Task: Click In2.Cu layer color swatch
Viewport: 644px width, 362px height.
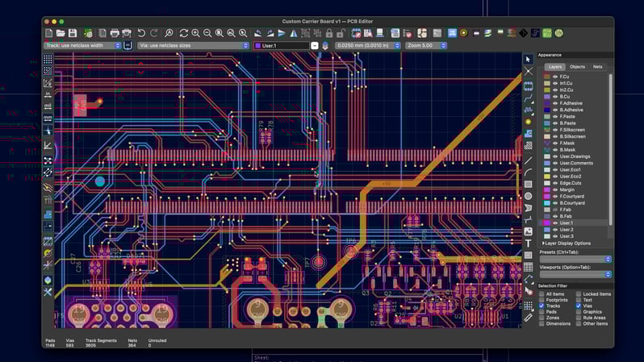Action: (547, 89)
